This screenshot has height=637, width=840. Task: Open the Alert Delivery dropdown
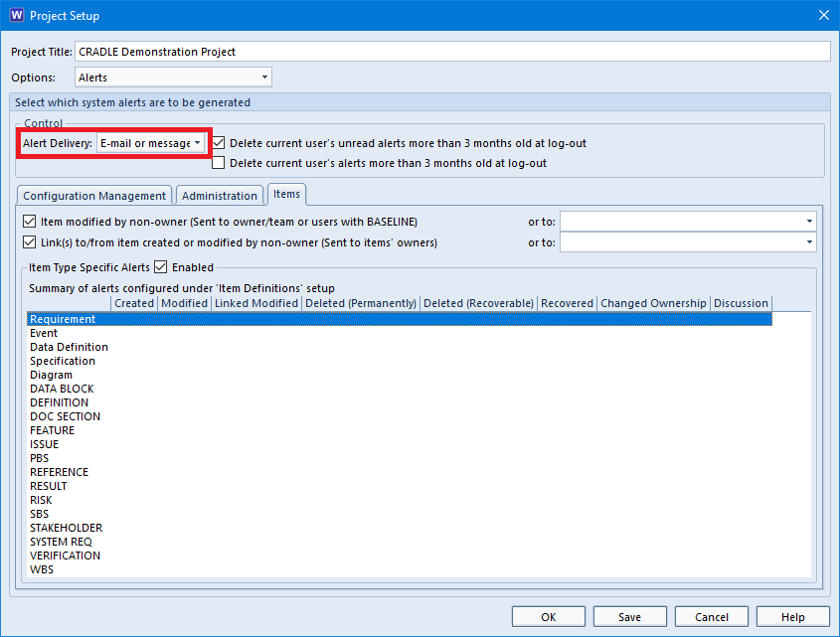point(150,143)
